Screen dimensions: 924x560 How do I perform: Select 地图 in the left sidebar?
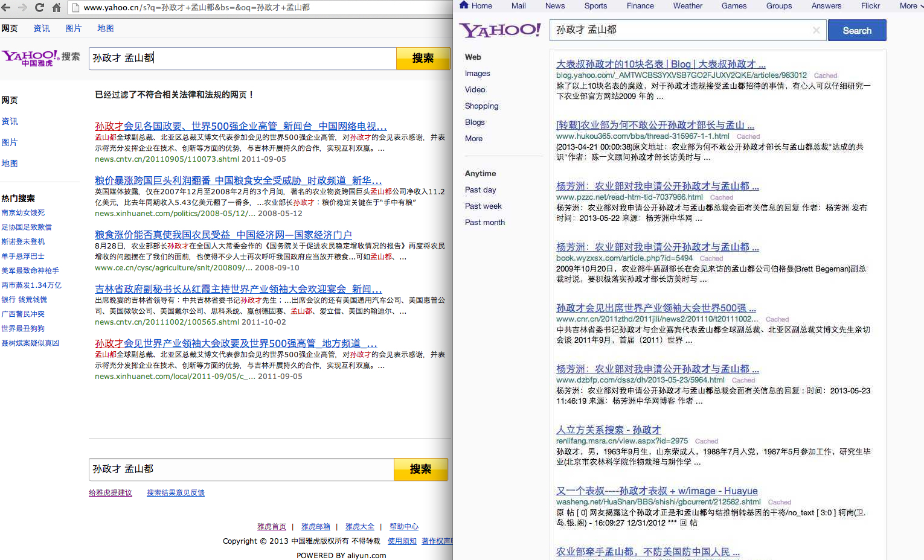tap(10, 164)
